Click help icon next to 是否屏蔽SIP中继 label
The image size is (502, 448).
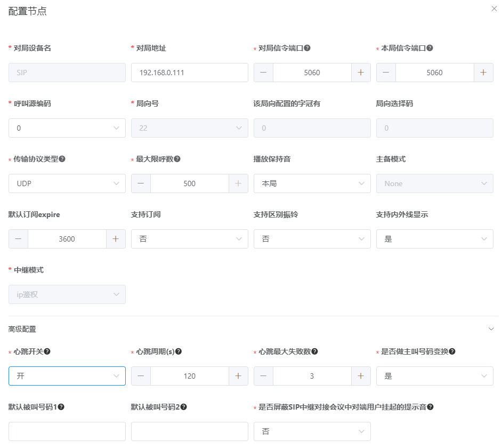tap(430, 407)
